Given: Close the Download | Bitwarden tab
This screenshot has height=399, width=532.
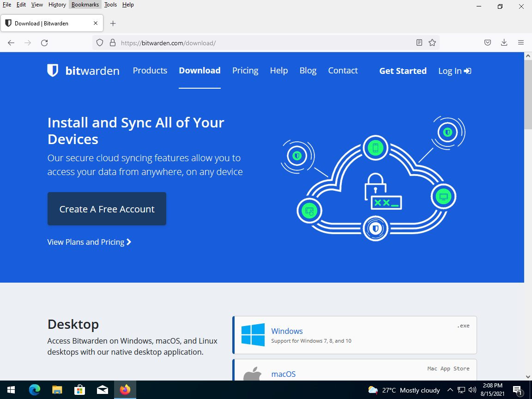Looking at the screenshot, I should coord(96,24).
